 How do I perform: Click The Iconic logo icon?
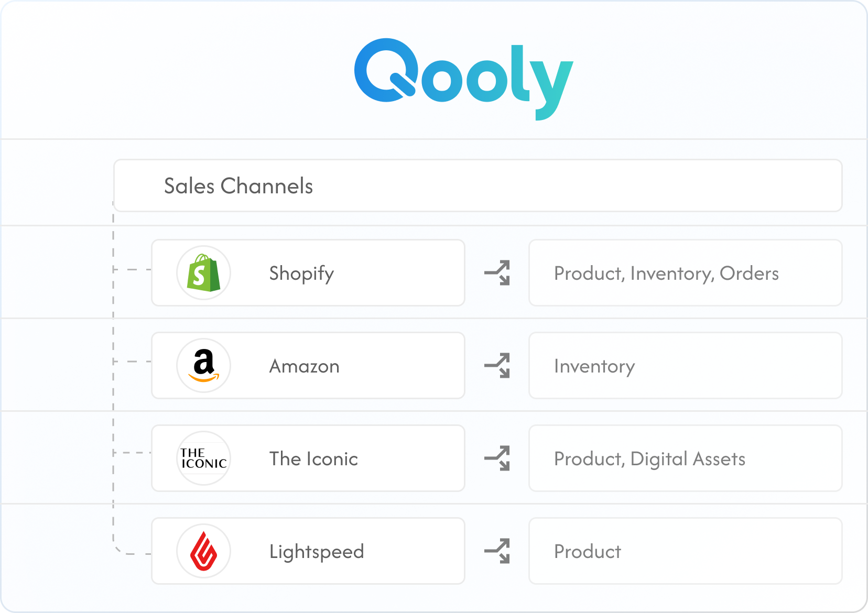204,458
